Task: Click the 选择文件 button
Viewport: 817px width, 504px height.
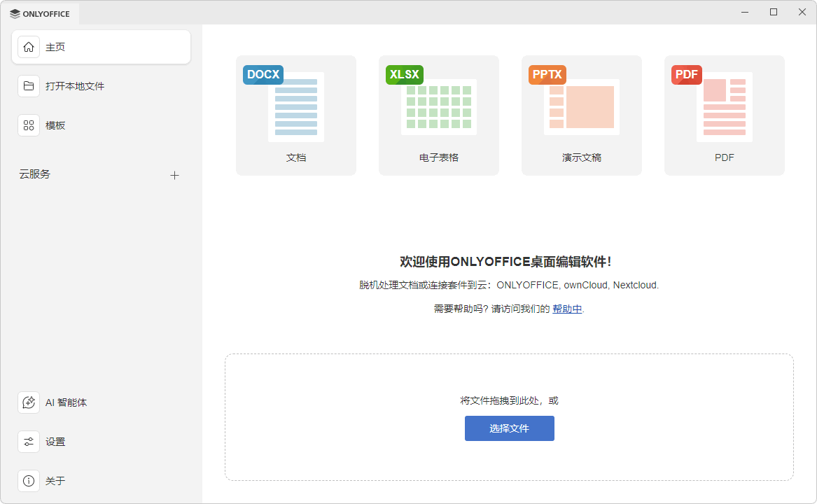Action: pyautogui.click(x=510, y=428)
